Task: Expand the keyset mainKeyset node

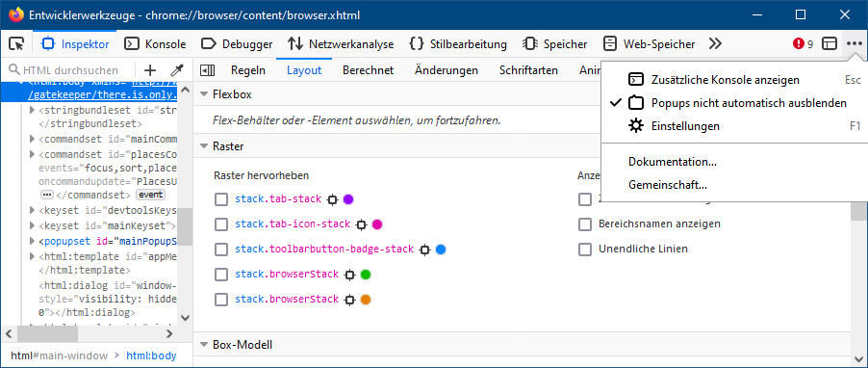Action: click(x=32, y=225)
